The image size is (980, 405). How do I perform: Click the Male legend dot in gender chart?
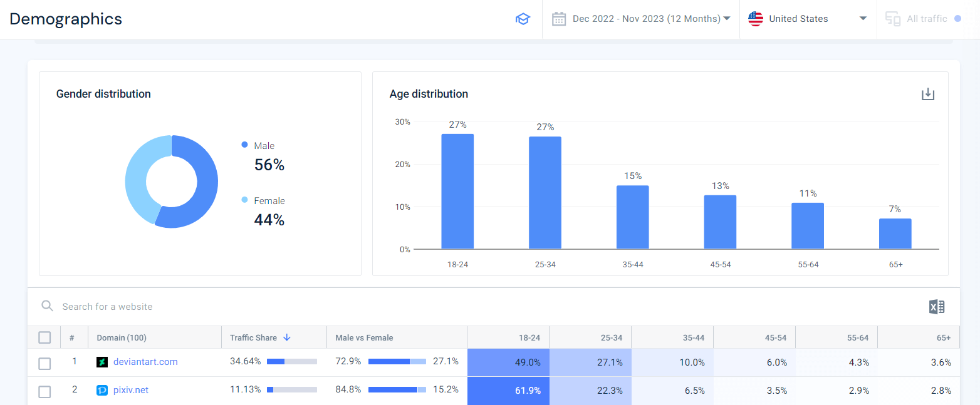pos(244,145)
